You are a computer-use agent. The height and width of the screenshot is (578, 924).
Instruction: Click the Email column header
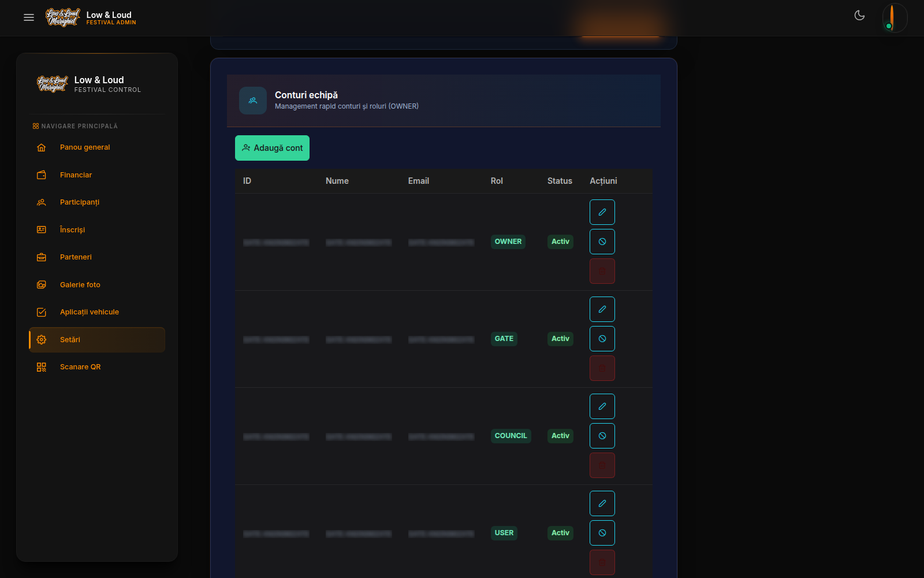pos(419,181)
